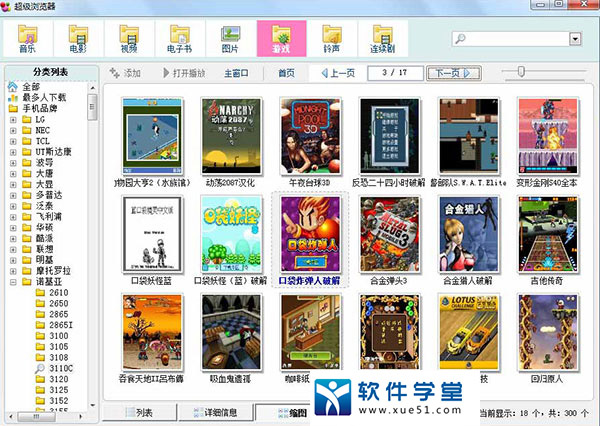Click inside the search input field
Image resolution: width=600 pixels, height=426 pixels.
point(518,39)
